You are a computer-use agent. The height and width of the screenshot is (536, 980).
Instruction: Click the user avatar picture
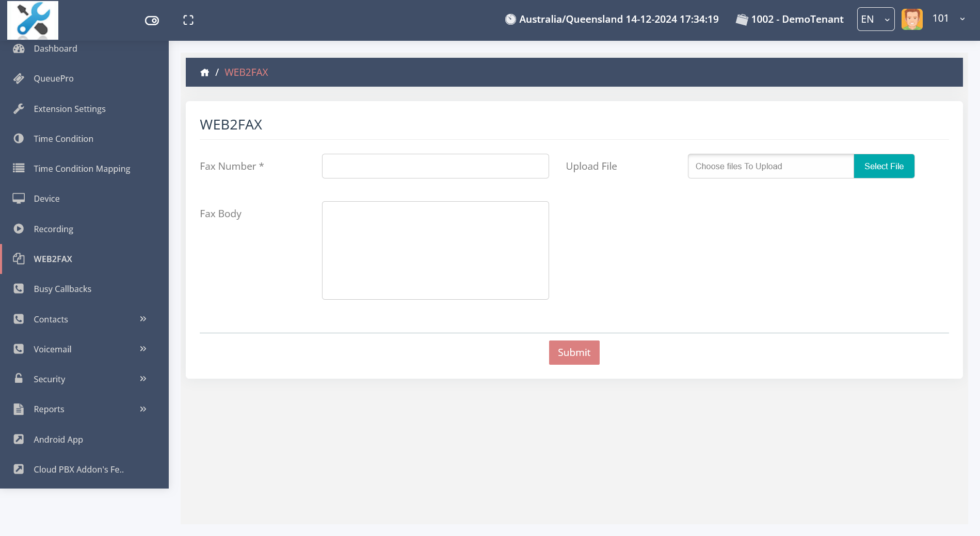[912, 20]
